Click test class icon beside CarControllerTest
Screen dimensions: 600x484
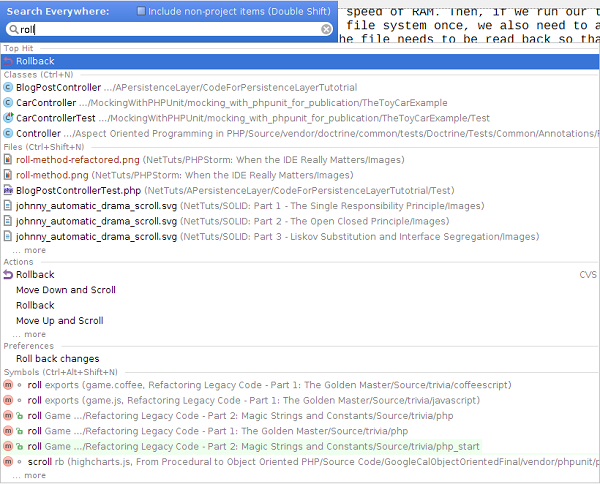point(8,118)
